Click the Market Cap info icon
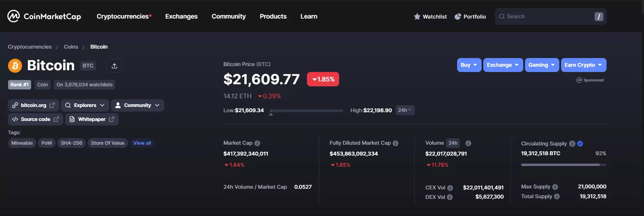 (257, 143)
